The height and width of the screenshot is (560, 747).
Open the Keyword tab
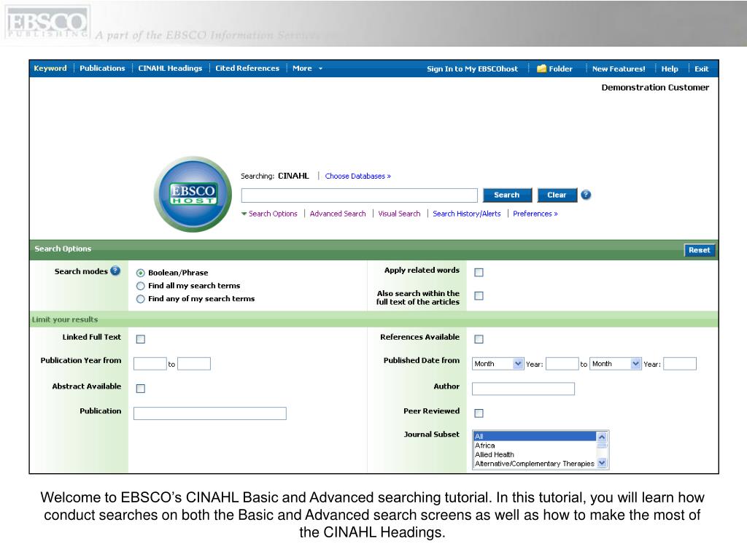click(x=50, y=68)
